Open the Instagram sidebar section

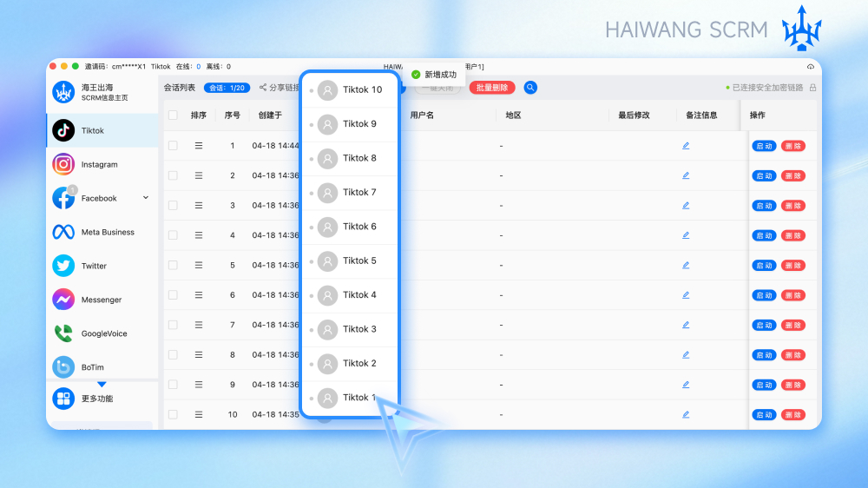[x=102, y=164]
